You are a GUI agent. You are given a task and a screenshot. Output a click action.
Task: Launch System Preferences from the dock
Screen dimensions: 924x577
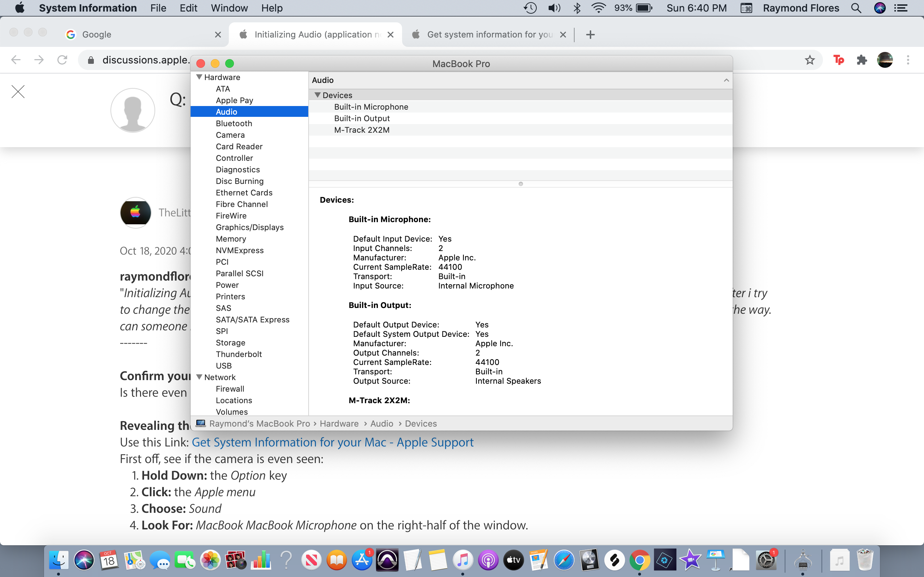point(766,560)
